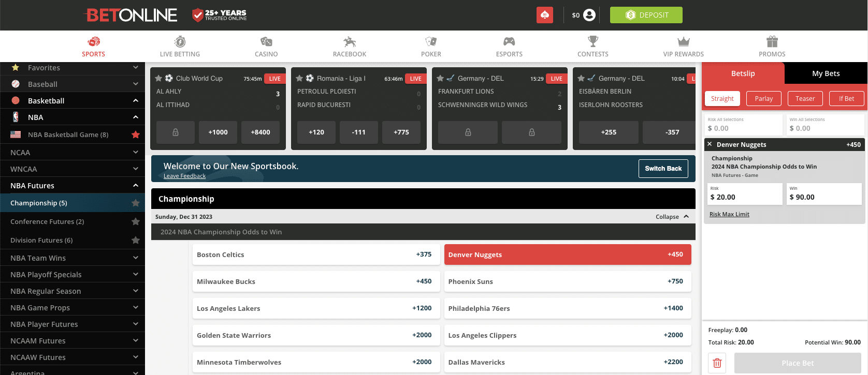Viewport: 868px width, 375px height.
Task: Select Phoenix Suns +750 odds
Action: [x=568, y=281]
